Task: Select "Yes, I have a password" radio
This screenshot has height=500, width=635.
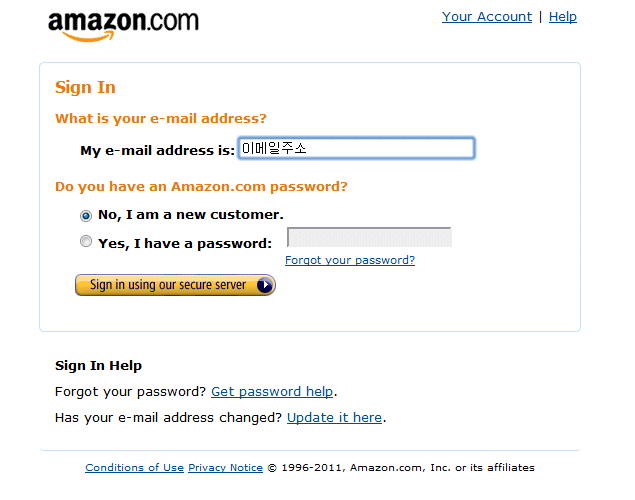Action: [x=86, y=241]
